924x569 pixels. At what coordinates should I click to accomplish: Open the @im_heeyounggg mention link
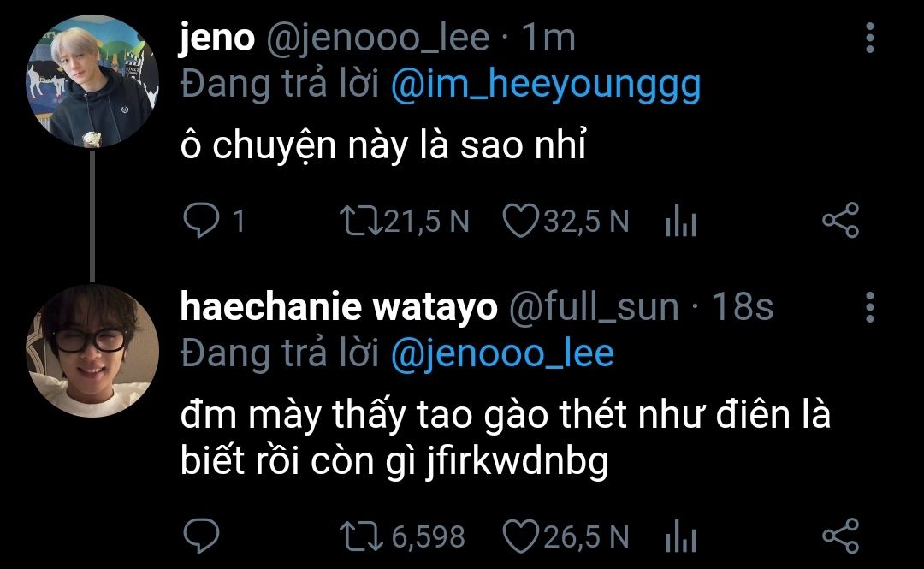point(545,85)
